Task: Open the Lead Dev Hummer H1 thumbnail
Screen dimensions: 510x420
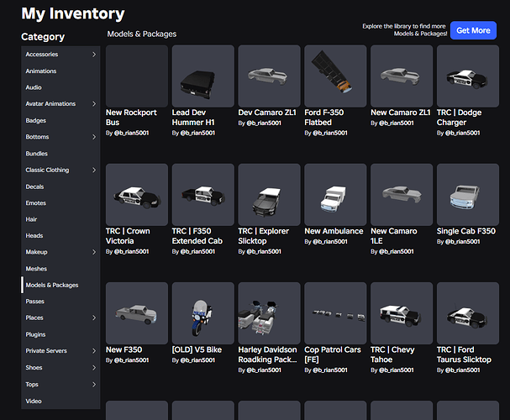Action: [x=203, y=76]
